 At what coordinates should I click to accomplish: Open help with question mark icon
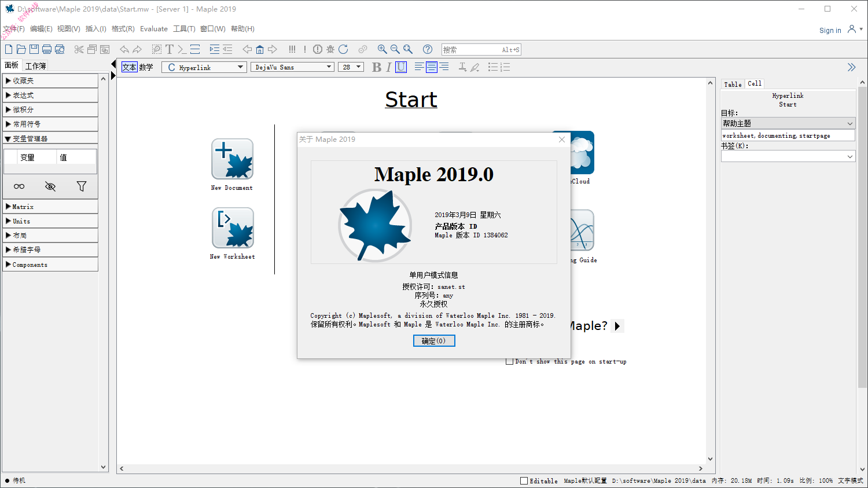coord(428,49)
